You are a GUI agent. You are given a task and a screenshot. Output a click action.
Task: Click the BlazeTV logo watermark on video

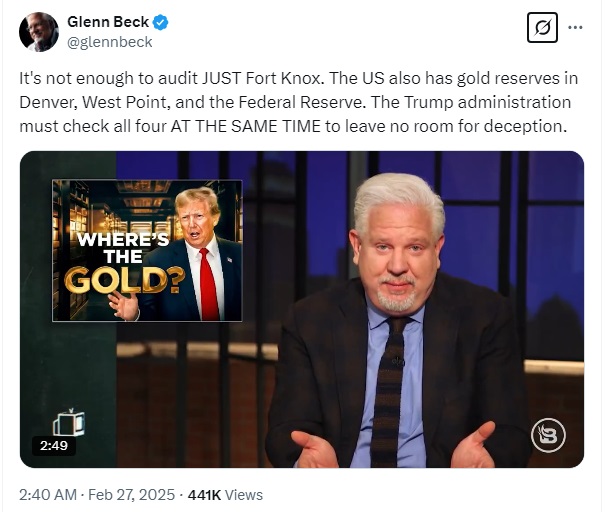[548, 435]
